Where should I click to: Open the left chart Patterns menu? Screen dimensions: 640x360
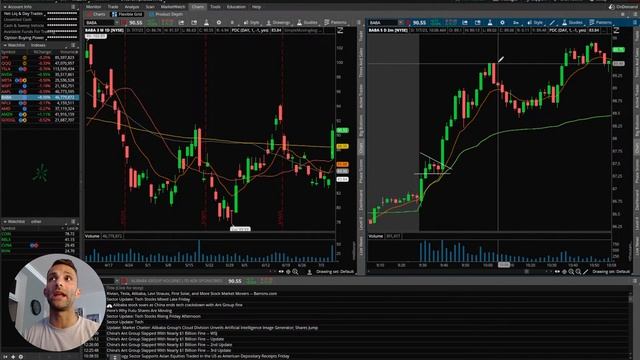click(x=336, y=22)
